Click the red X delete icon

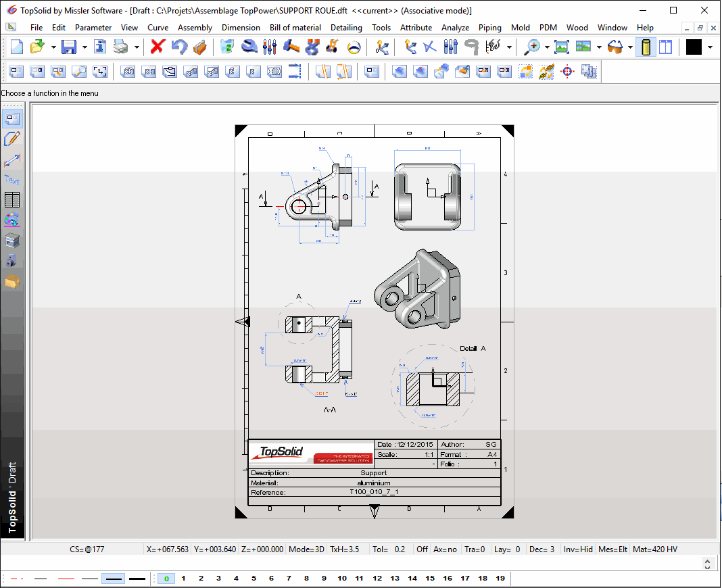pos(158,47)
